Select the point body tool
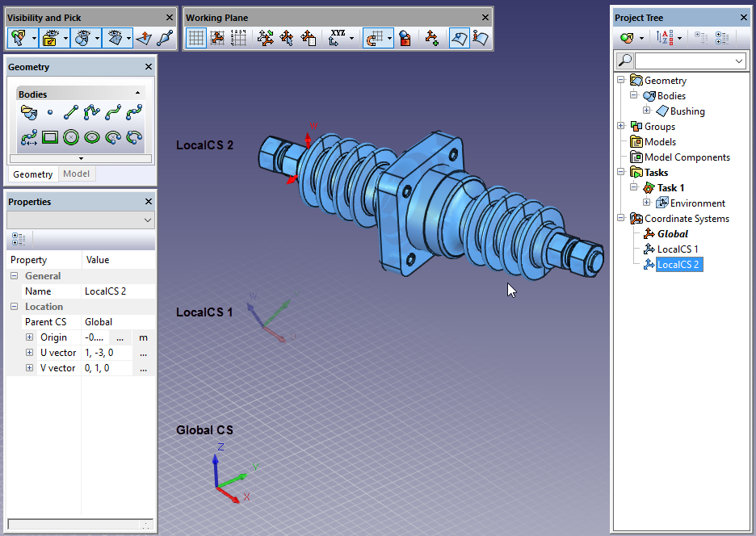The height and width of the screenshot is (536, 756). click(x=50, y=112)
